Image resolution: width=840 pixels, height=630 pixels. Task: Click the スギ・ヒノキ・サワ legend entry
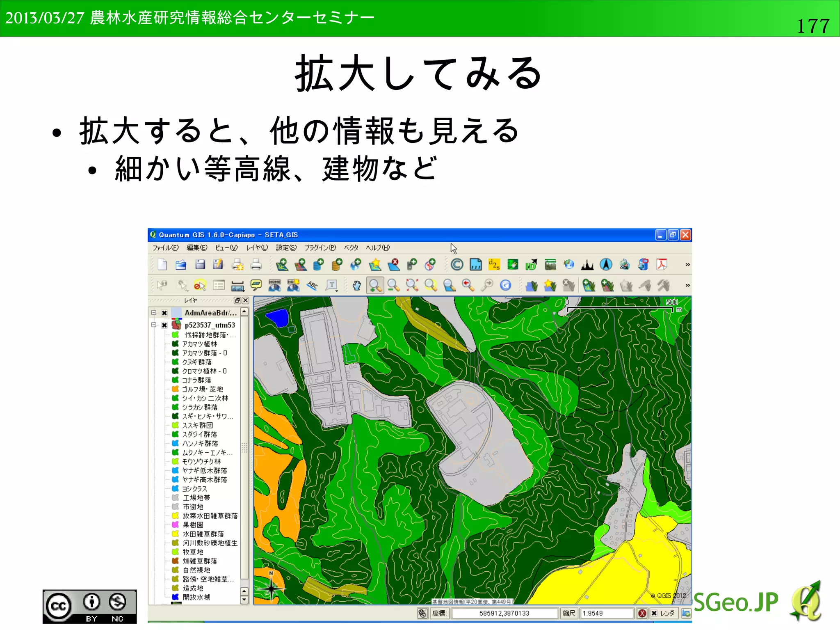tap(208, 416)
